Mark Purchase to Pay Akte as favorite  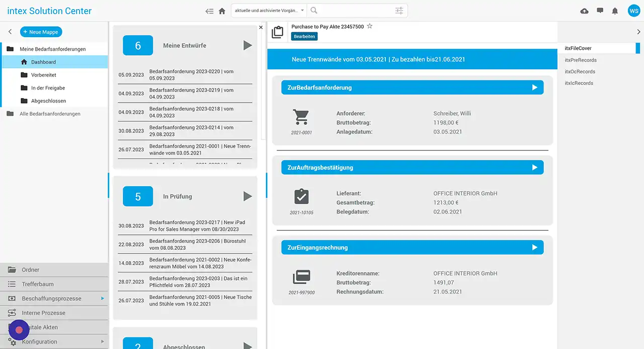(370, 26)
